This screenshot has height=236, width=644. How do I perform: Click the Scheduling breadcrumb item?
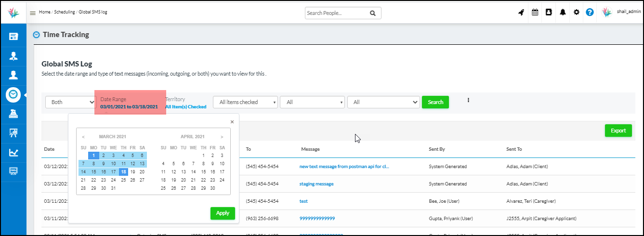[65, 12]
